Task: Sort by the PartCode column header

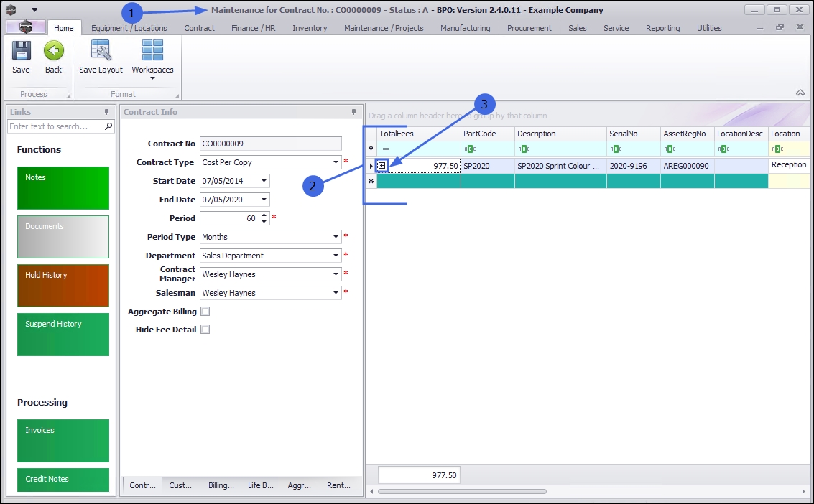Action: (487, 134)
